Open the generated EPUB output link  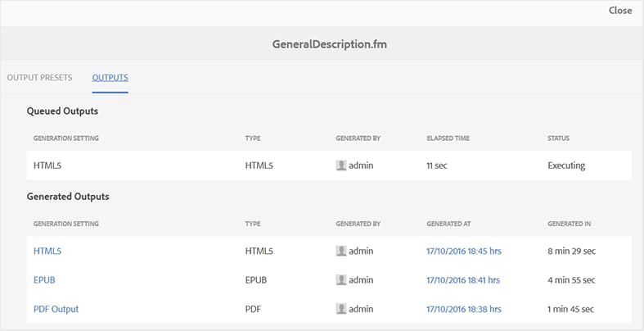point(44,279)
